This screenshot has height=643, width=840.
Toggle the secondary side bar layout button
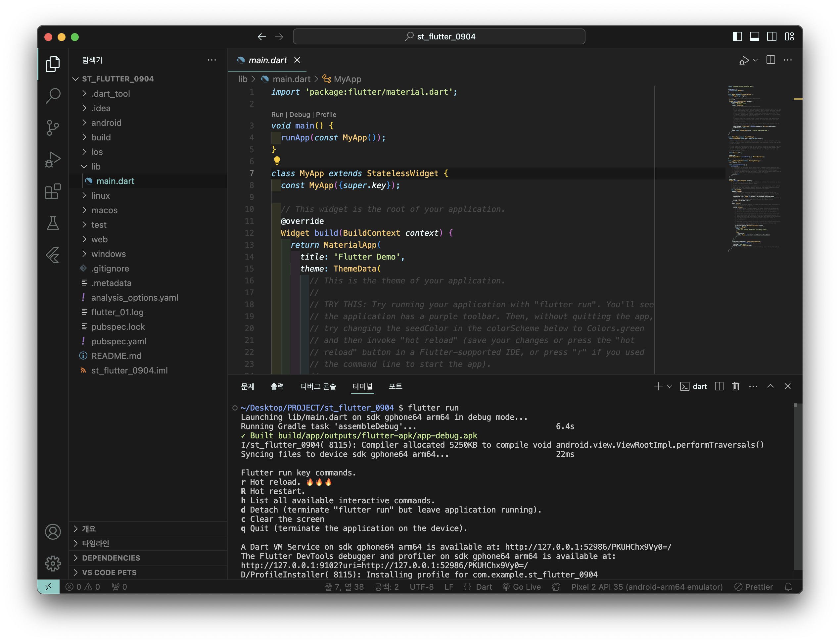(x=771, y=37)
